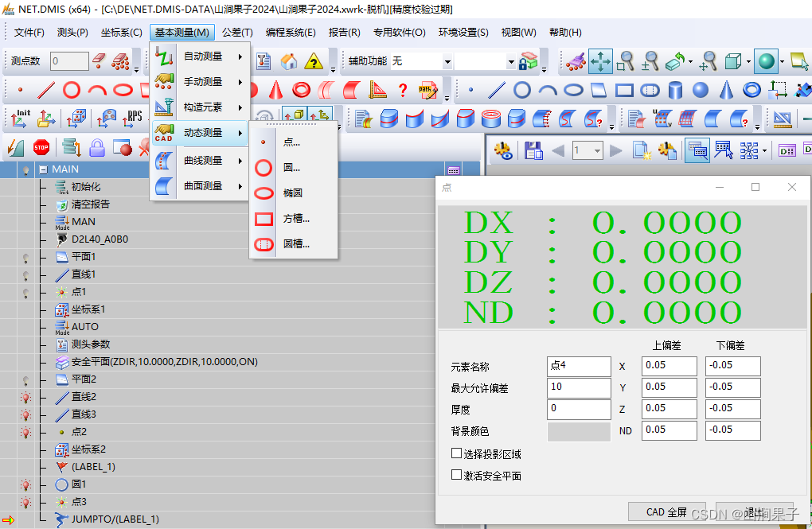Click the 最大允许偏差 input field
812x529 pixels.
pyautogui.click(x=579, y=387)
